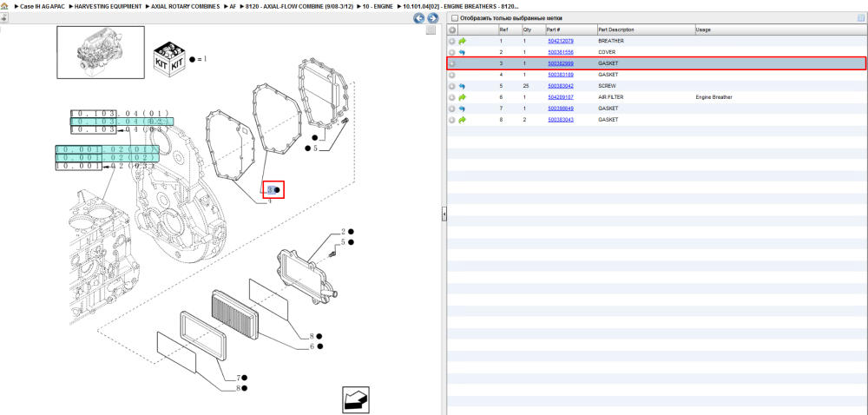
Task: Click the large arrow icon under the diagram
Action: point(355,399)
